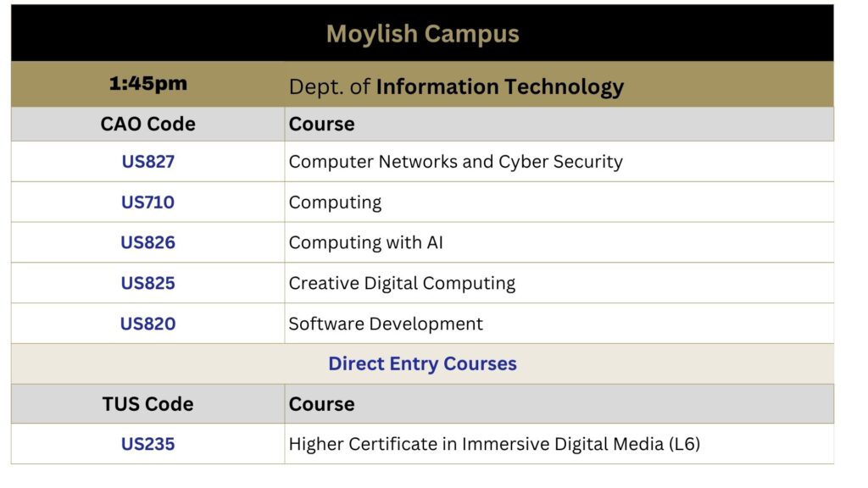Viewport: 868px width, 488px height.
Task: Select Creative Digital Computing course
Action: (402, 283)
